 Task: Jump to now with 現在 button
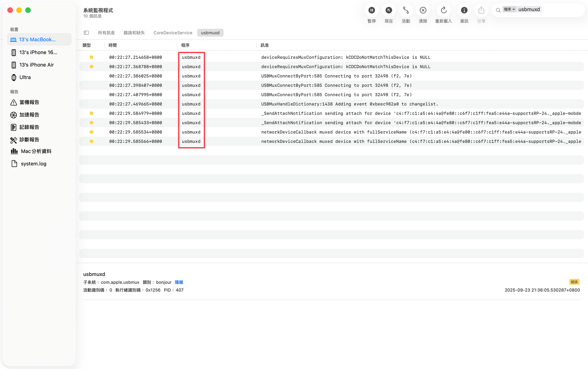pyautogui.click(x=389, y=11)
